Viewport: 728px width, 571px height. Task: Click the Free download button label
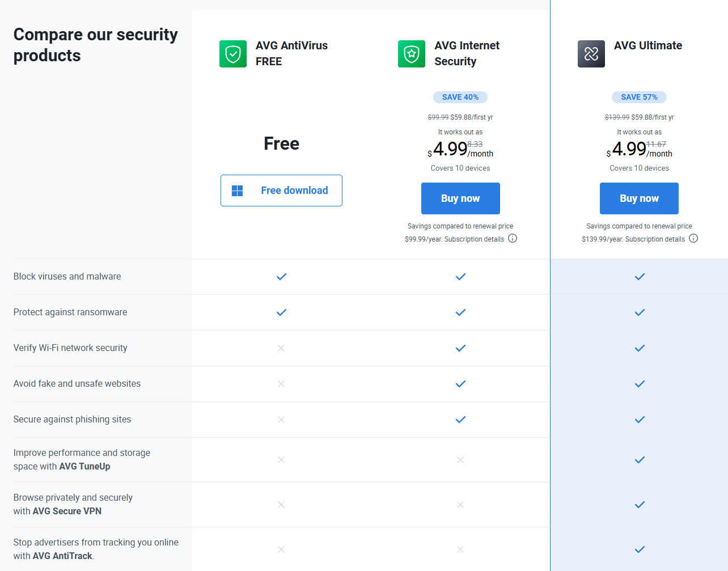(x=294, y=191)
